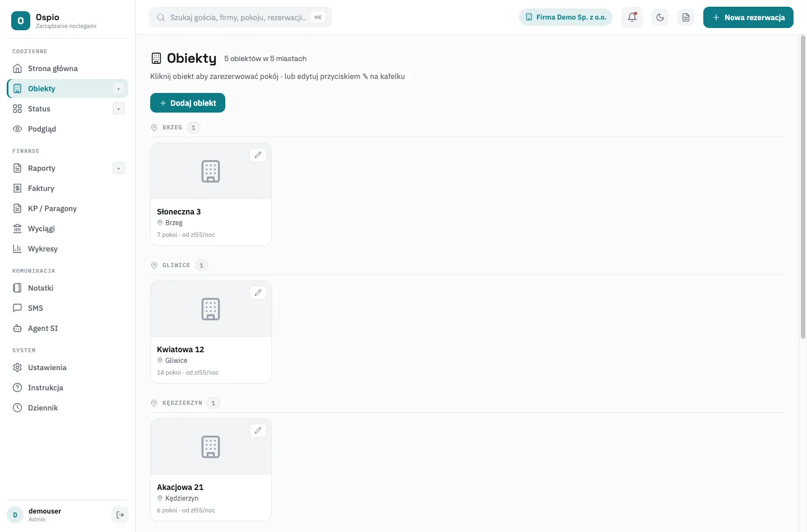Open the Kwiatowa 12 property thumbnail
The image size is (807, 532).
pyautogui.click(x=211, y=309)
